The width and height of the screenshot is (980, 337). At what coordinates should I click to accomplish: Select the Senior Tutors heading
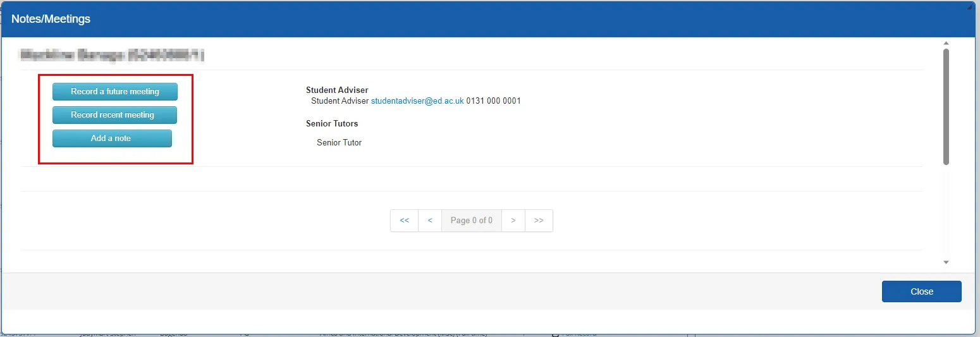[x=332, y=123]
